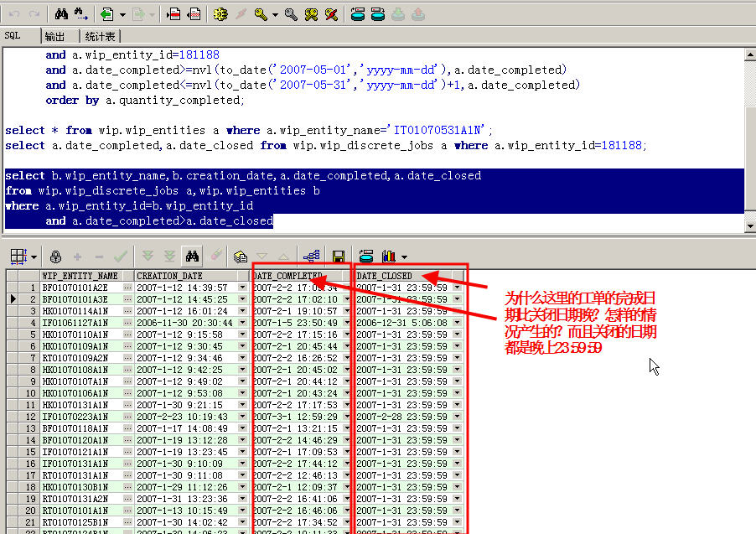Screen dimensions: 756x534
Task: Click the Find binoculars icon in top toolbar
Action: point(61,14)
